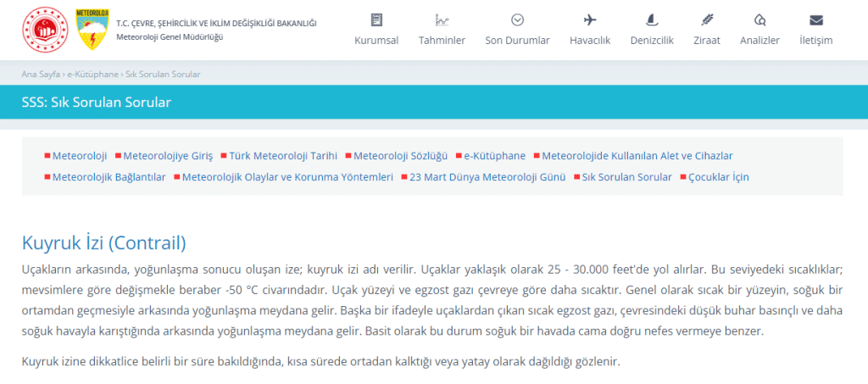
Task: Click the Ziraat wheat icon
Action: click(707, 20)
